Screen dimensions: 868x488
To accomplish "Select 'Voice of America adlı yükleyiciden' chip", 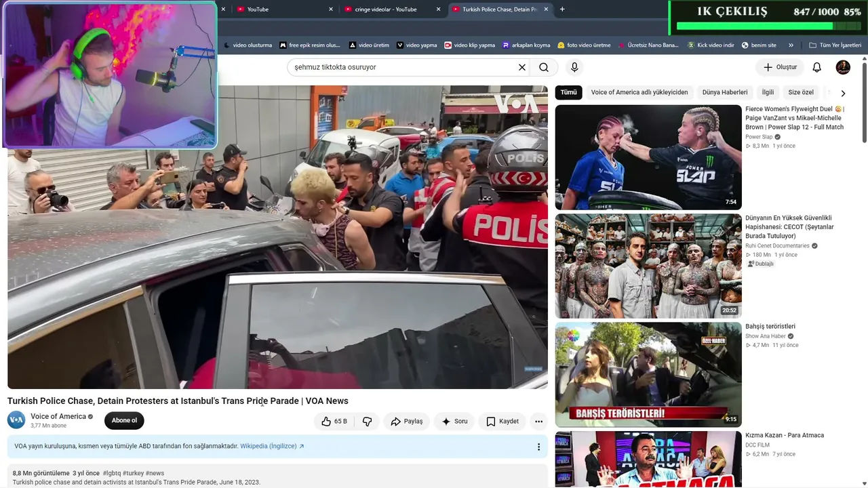I will point(639,92).
